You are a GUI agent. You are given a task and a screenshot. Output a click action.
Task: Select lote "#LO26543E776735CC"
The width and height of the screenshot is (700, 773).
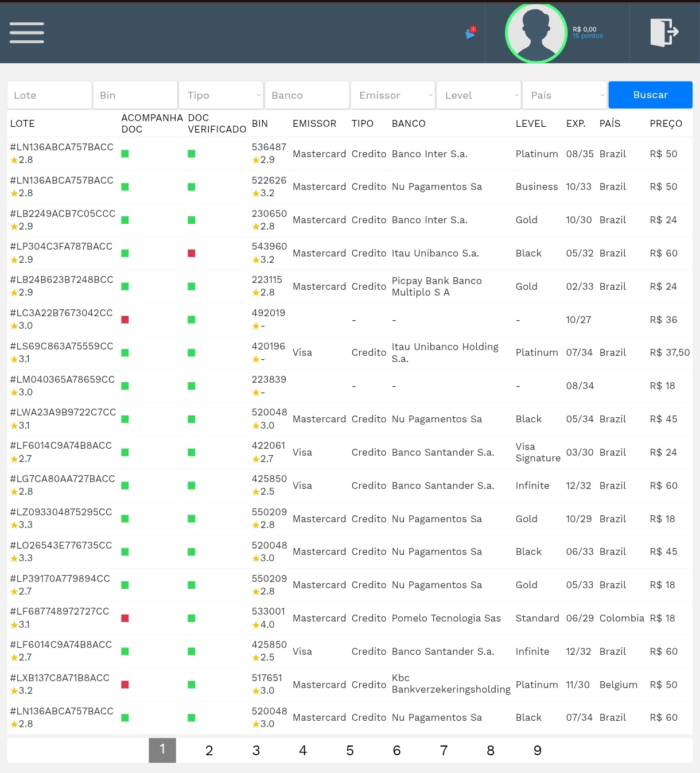click(x=61, y=545)
